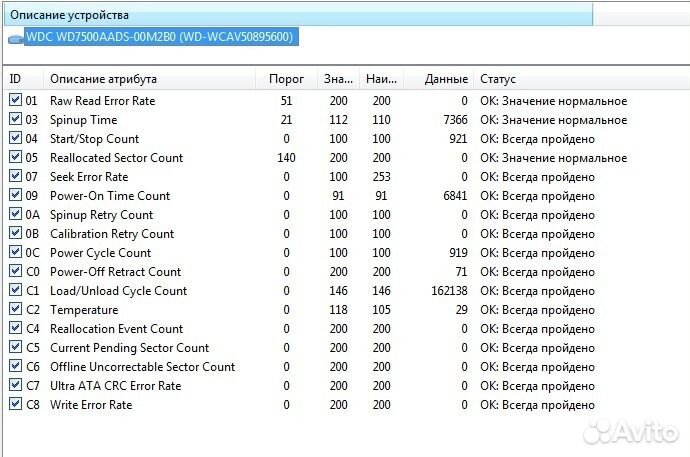690x457 pixels.
Task: Uncheck the Raw Read Error Rate checkbox
Action: (x=15, y=101)
